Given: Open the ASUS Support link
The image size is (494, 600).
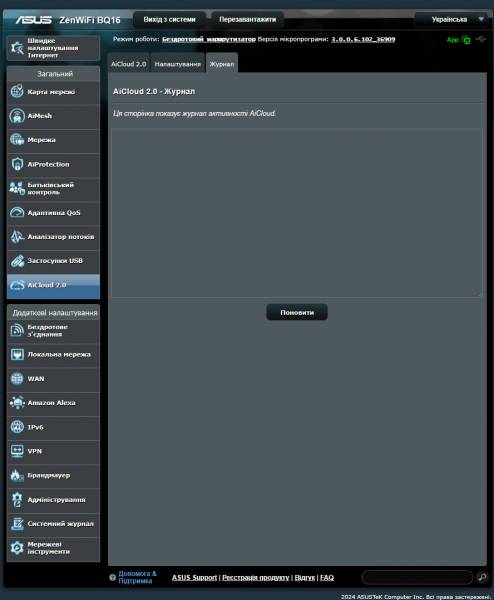Looking at the screenshot, I should click(194, 577).
